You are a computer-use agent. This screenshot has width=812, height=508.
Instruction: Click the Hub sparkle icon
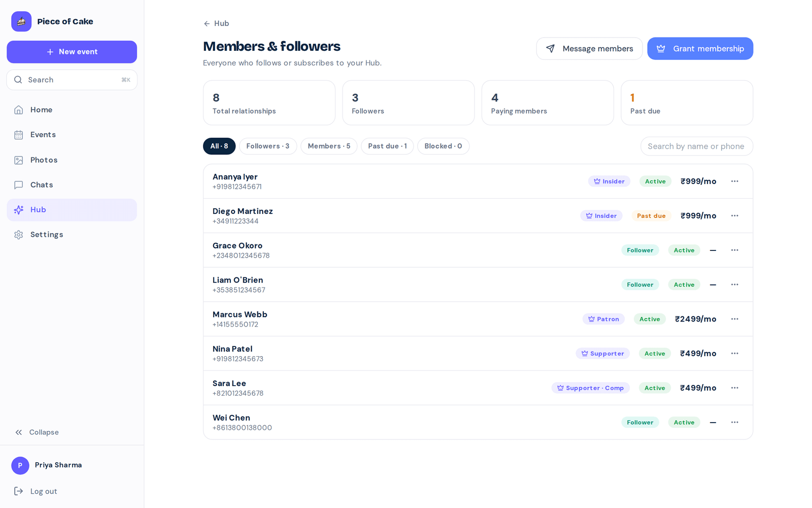pyautogui.click(x=19, y=210)
